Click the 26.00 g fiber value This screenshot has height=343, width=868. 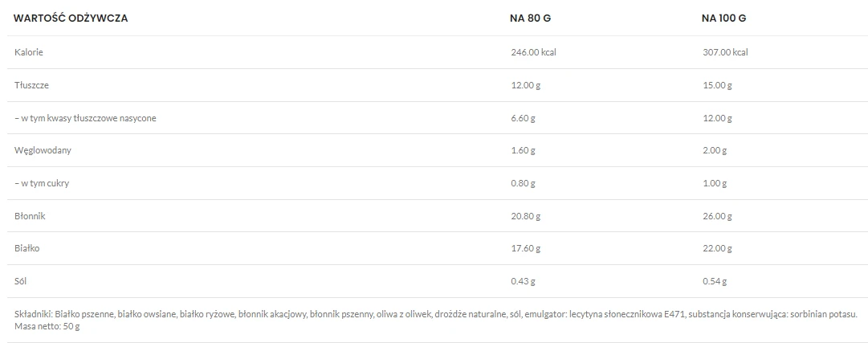pos(717,216)
